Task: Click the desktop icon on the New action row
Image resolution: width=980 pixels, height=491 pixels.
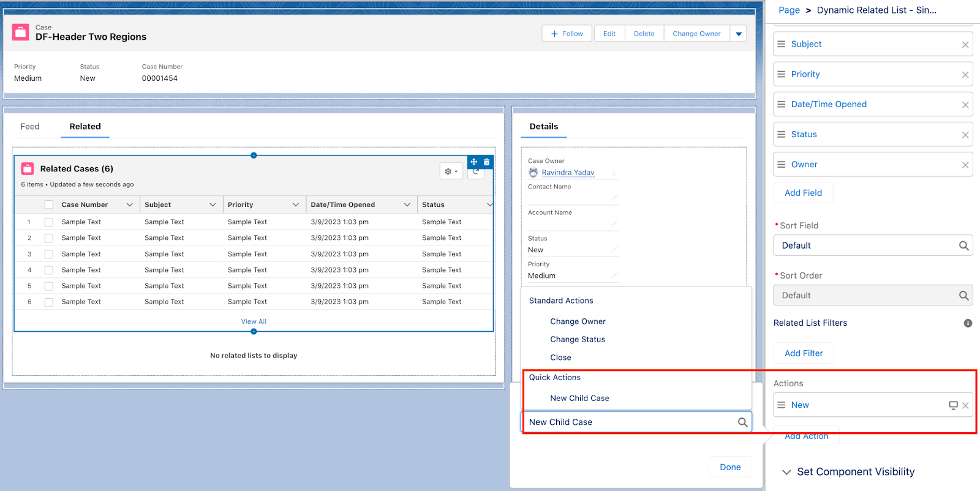Action: (953, 405)
